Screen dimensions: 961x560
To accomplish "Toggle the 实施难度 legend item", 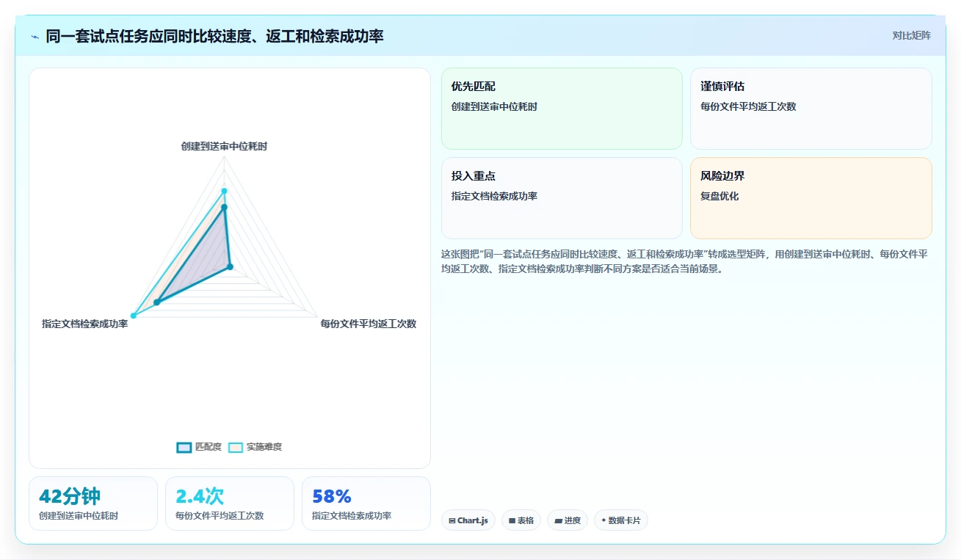I will pos(255,447).
